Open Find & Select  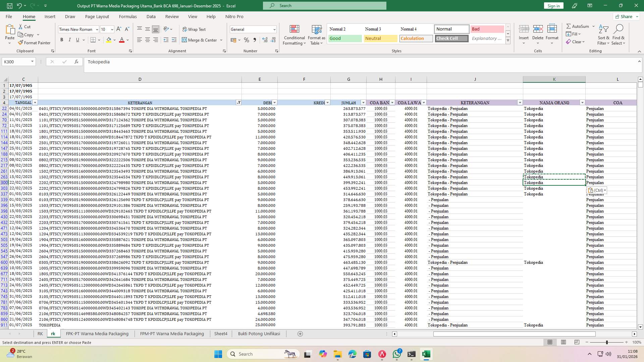pos(619,34)
